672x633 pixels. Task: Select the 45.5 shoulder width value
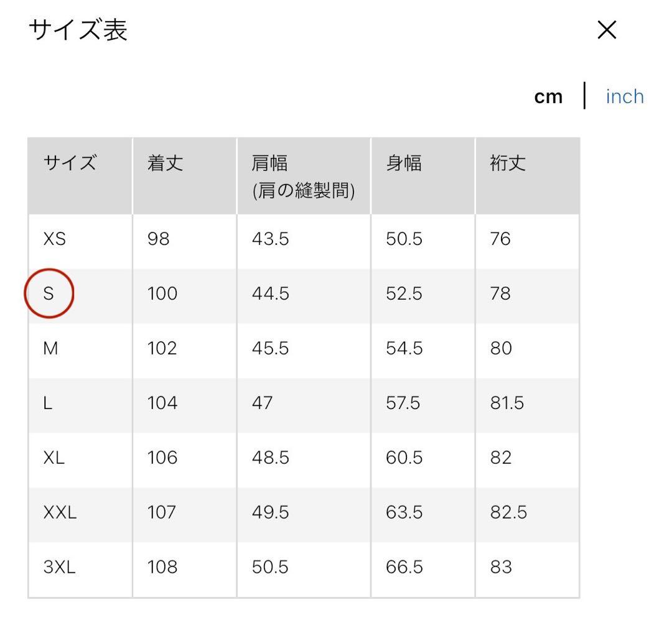(x=270, y=348)
